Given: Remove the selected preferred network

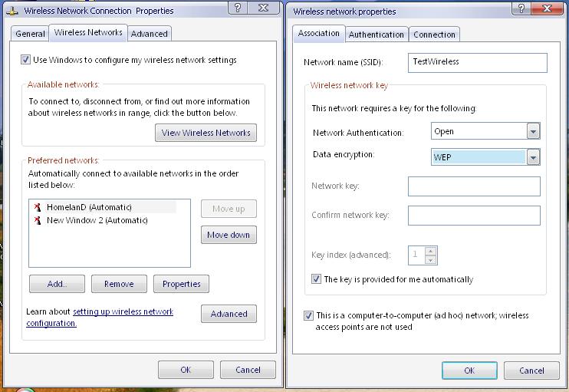Looking at the screenshot, I should pyautogui.click(x=119, y=284).
